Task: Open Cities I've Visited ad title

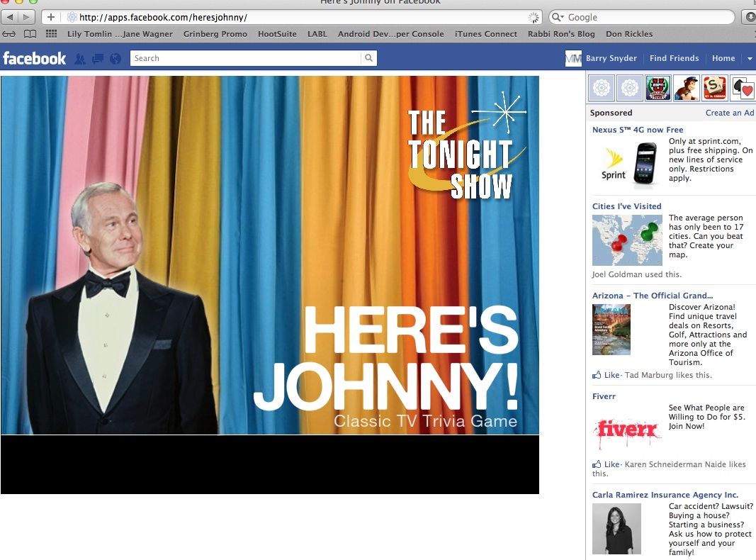Action: point(627,206)
